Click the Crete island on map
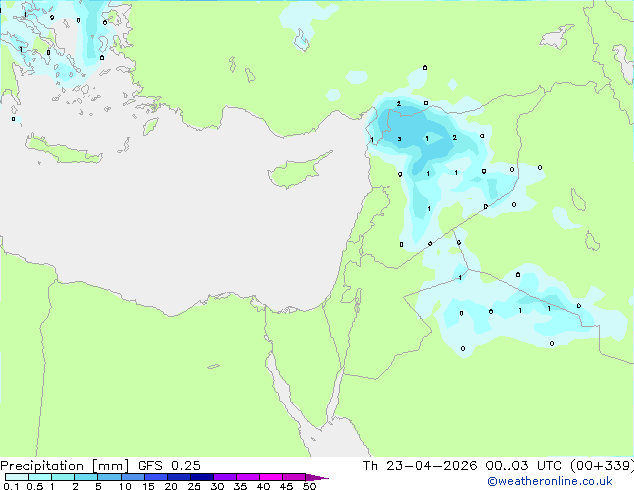The height and width of the screenshot is (490, 634). click(63, 150)
